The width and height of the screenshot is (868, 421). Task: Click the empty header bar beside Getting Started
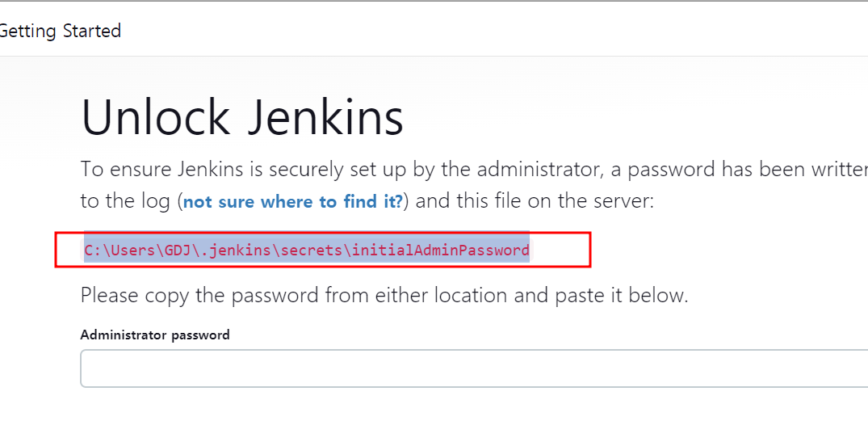(493, 31)
